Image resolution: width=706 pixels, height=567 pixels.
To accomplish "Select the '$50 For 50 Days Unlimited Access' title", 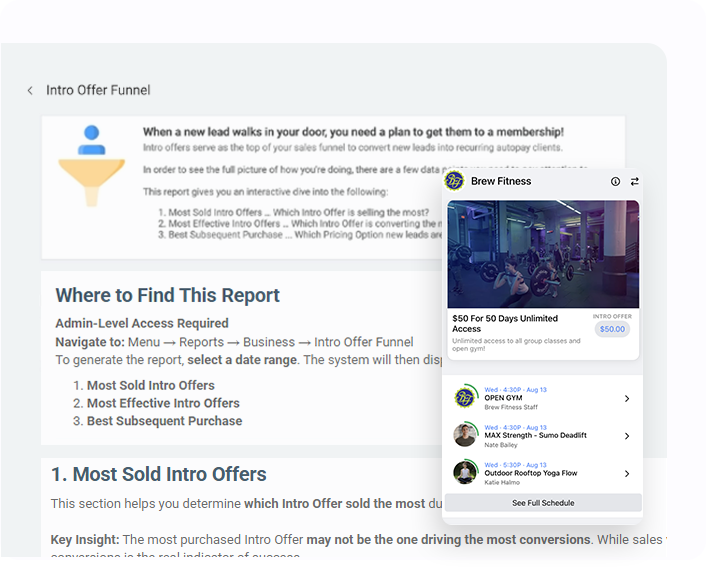I will (x=505, y=323).
